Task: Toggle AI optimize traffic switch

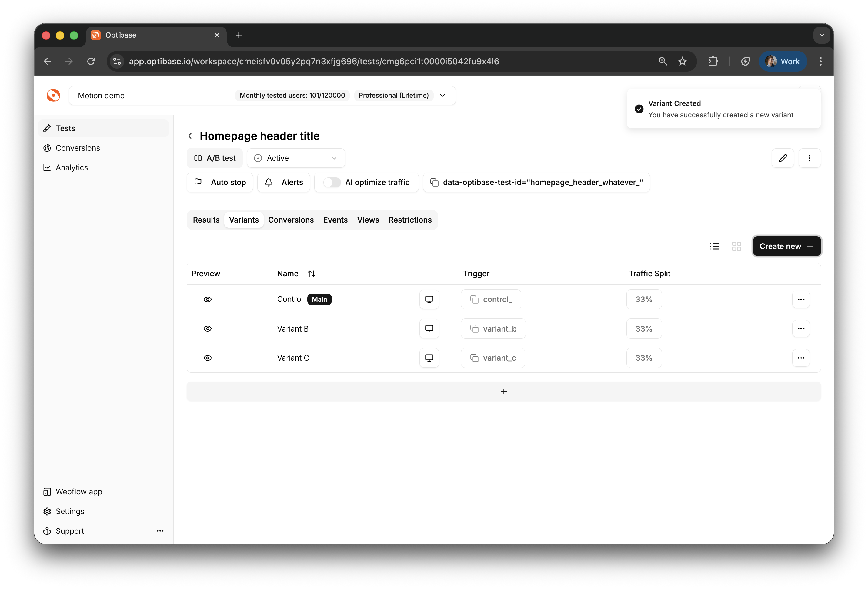Action: (x=332, y=182)
